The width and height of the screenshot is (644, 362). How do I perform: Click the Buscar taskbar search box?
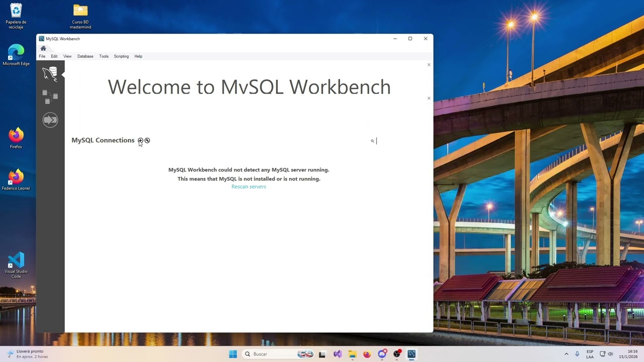(x=279, y=354)
